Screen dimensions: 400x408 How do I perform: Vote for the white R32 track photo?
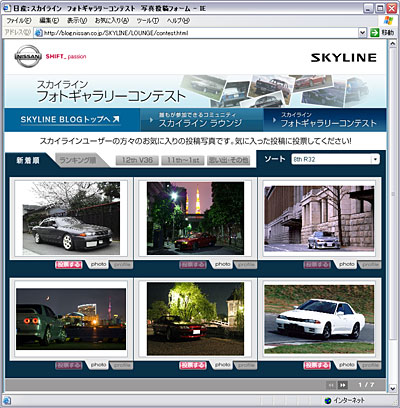[x=317, y=365]
